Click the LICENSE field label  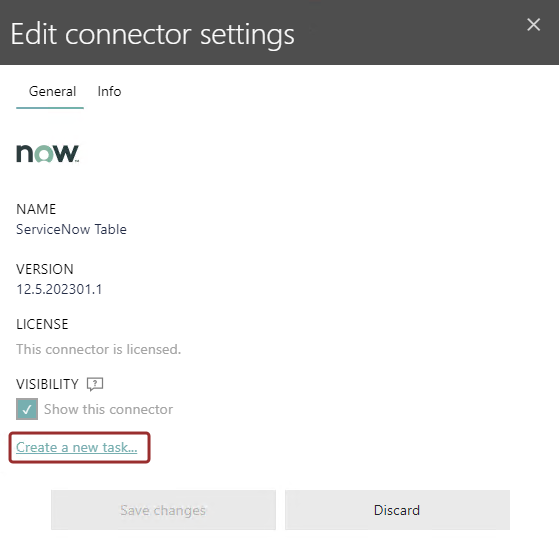42,324
